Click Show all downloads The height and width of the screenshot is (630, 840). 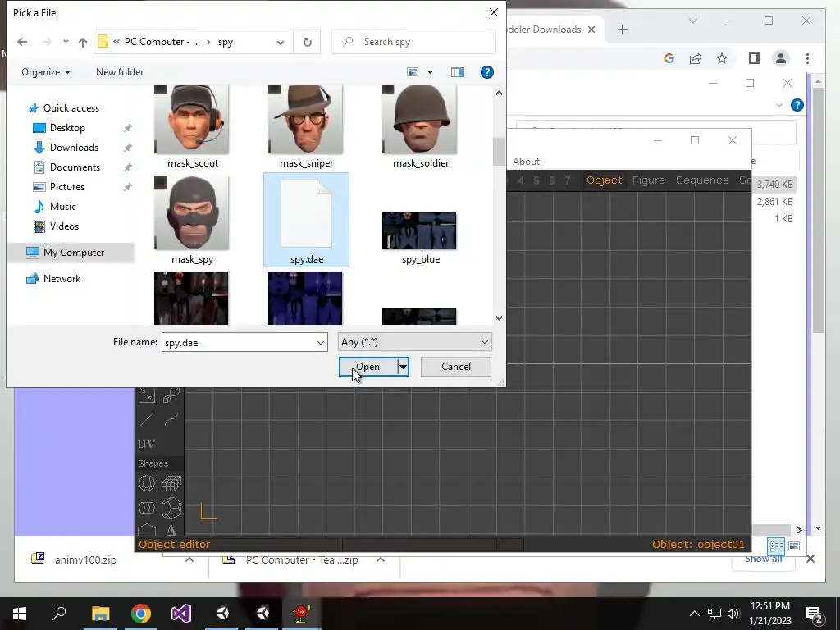coord(764,559)
